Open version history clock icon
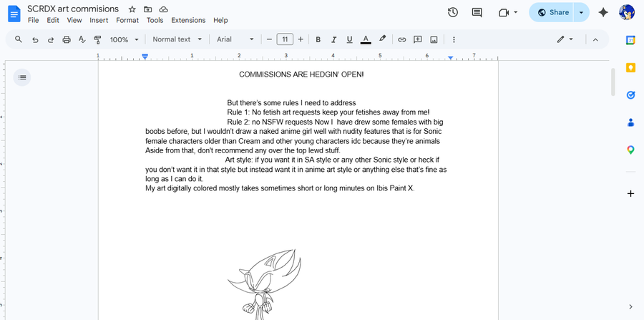The image size is (644, 320). click(453, 13)
